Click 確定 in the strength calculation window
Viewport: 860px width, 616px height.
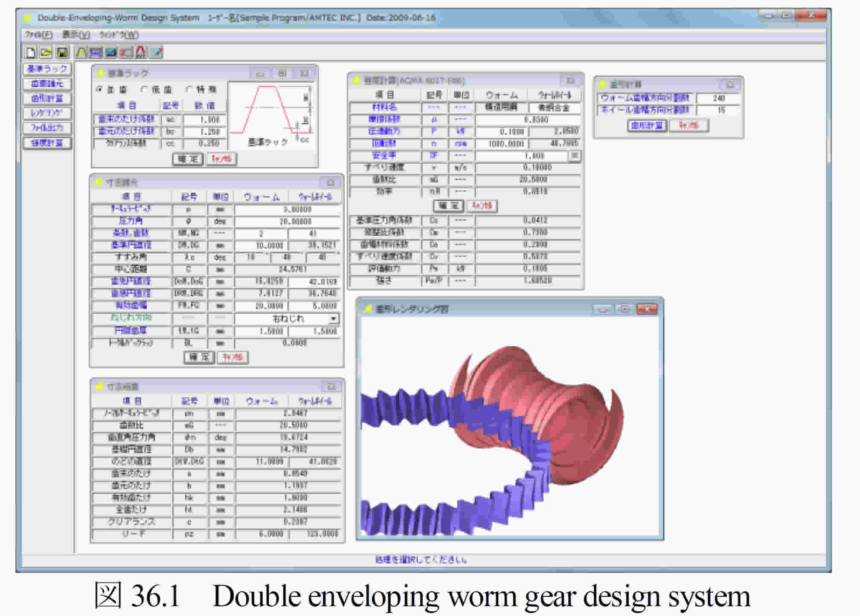click(448, 206)
